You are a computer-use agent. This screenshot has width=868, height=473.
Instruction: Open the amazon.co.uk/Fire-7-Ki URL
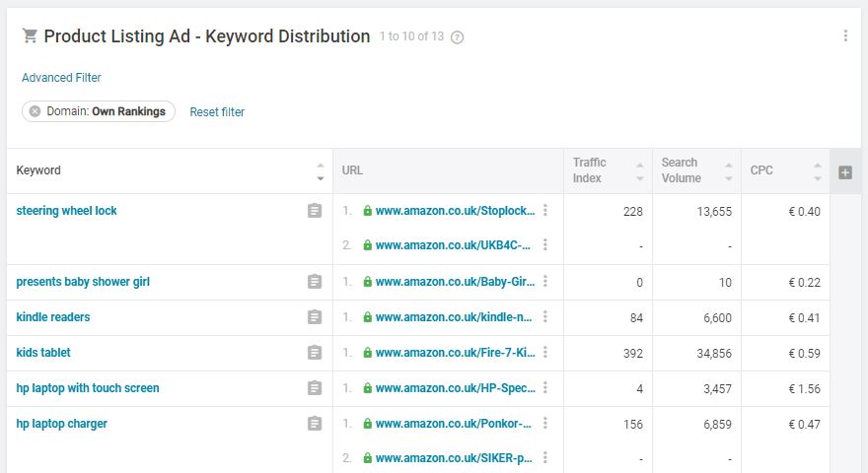455,353
